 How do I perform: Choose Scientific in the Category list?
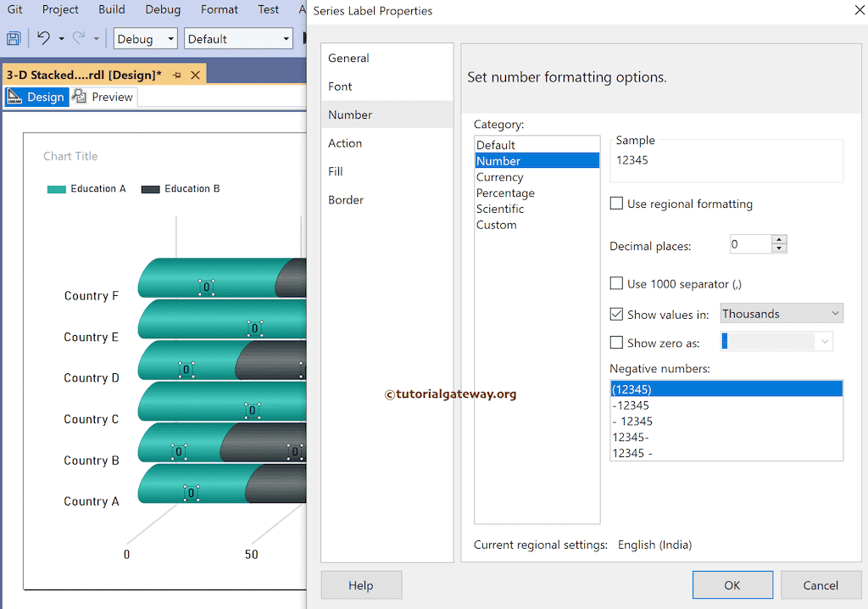(537, 209)
